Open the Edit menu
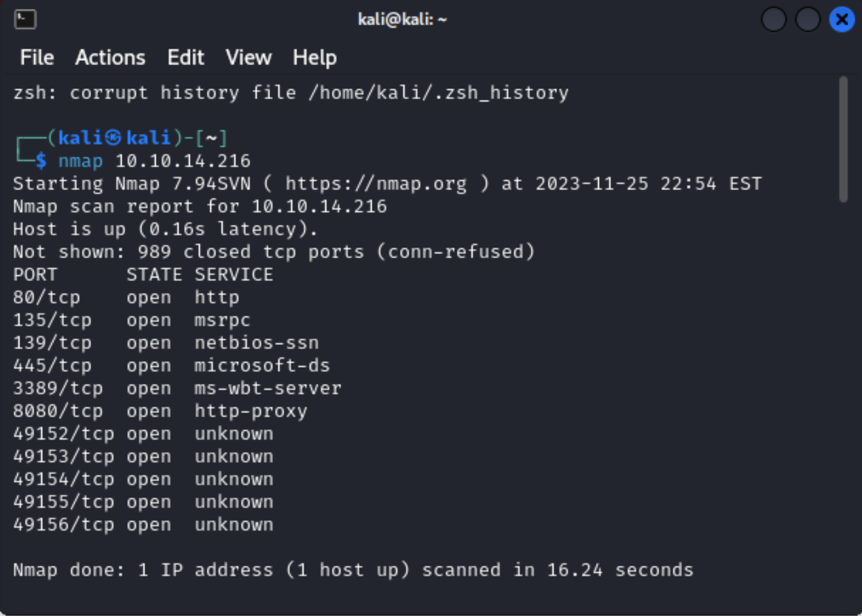Viewport: 862px width, 616px height. (186, 57)
